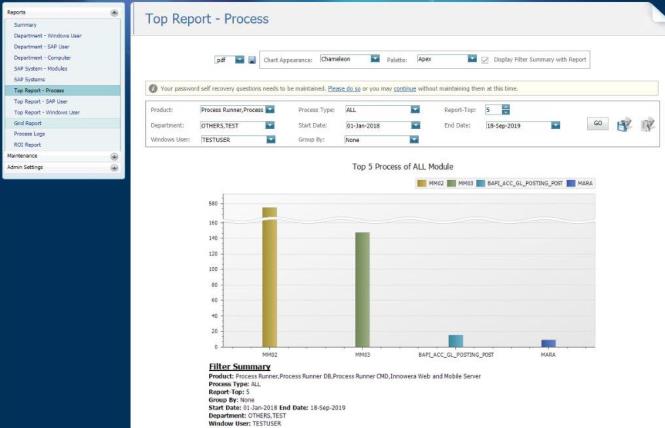Open Process Logs in sidebar

[x=29, y=134]
